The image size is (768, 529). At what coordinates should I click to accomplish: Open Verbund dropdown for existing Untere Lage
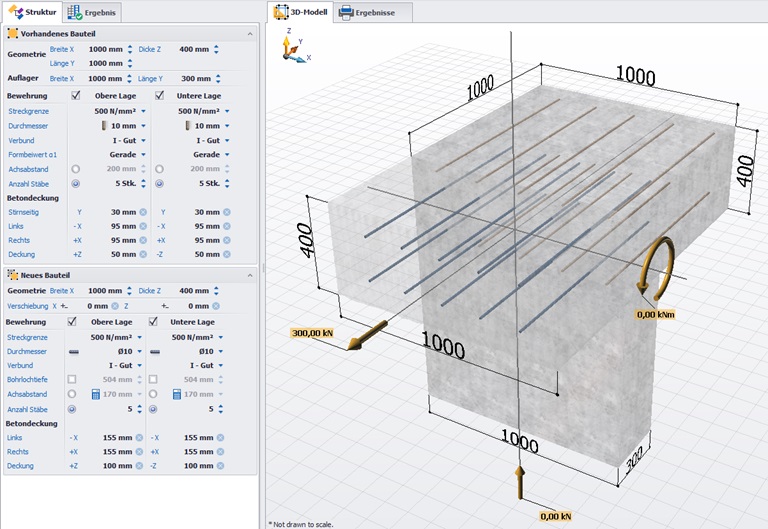227,141
